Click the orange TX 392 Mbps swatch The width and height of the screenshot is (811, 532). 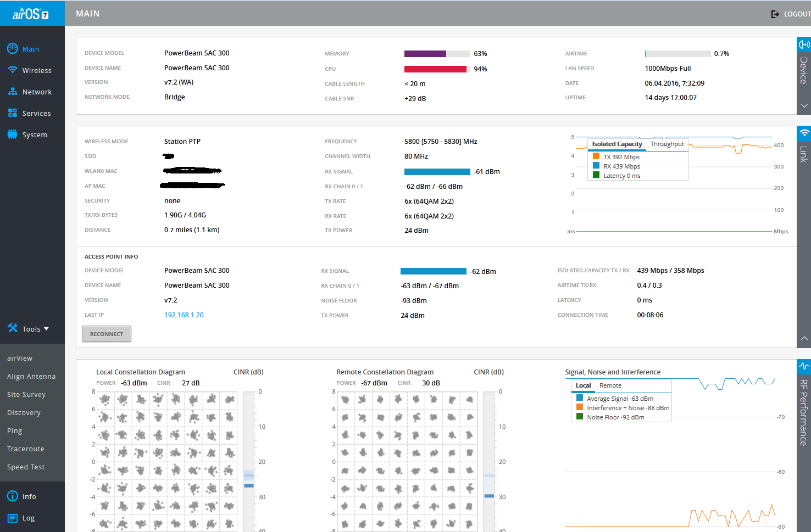click(596, 156)
